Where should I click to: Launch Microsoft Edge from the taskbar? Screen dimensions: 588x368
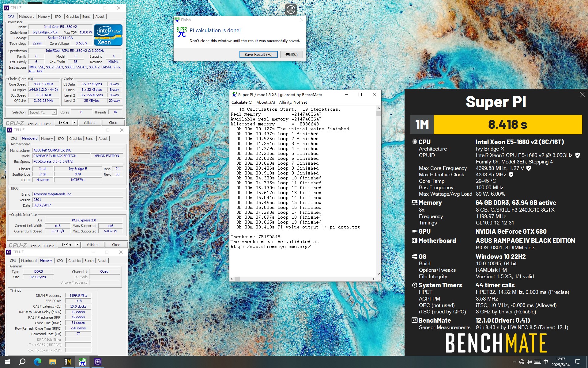coord(37,362)
